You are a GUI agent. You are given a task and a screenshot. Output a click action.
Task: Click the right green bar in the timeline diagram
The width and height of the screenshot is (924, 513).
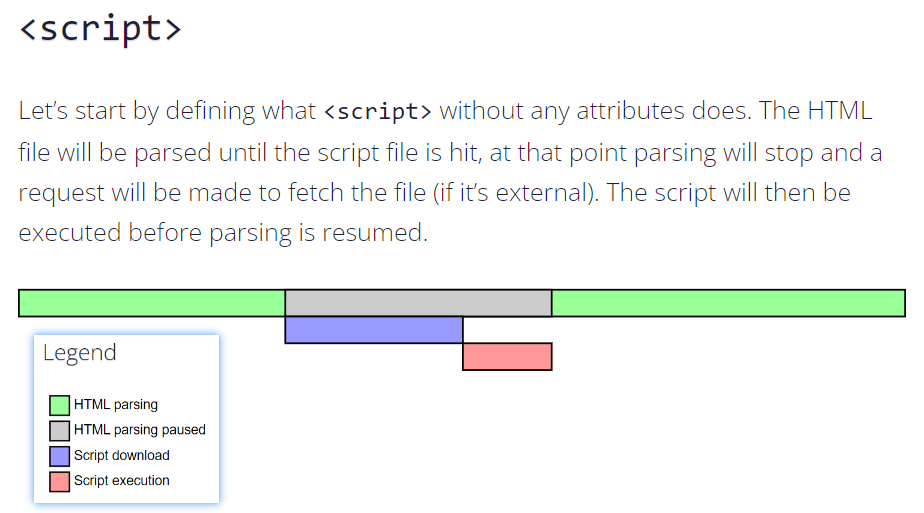coord(728,303)
